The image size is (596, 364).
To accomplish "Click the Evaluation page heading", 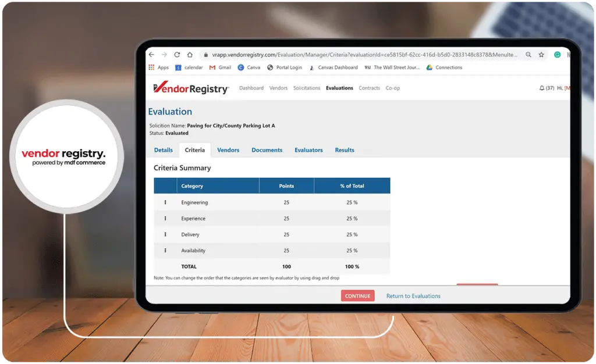I will [x=170, y=112].
